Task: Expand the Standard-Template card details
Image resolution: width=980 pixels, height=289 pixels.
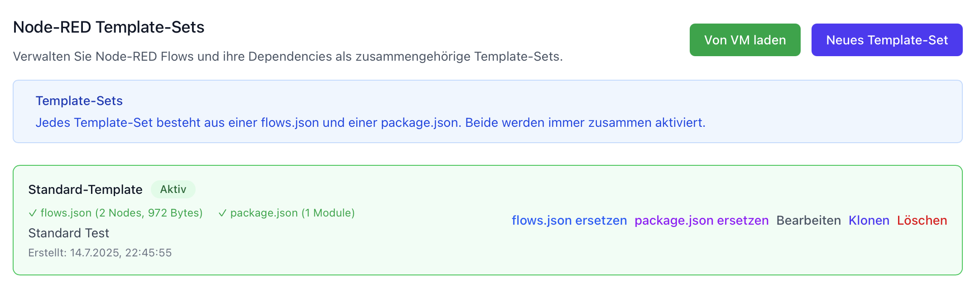Action: pyautogui.click(x=86, y=189)
